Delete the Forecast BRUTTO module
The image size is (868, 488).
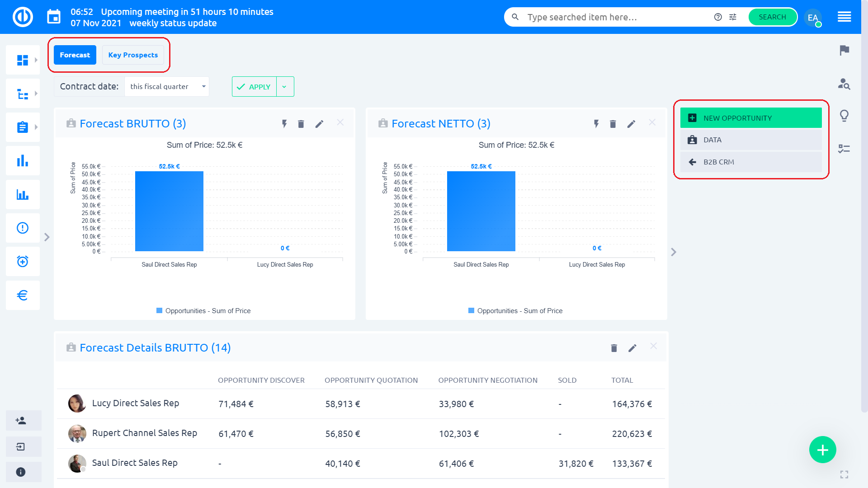point(301,124)
